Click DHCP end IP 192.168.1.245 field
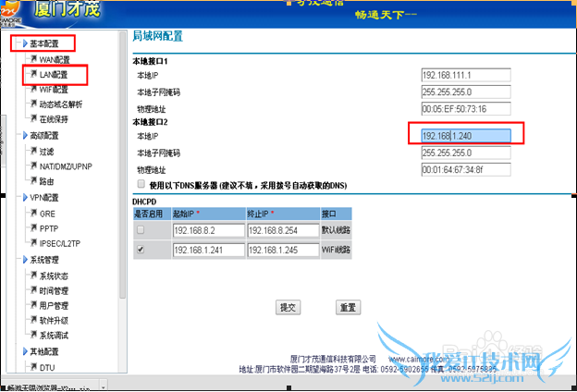577x392 pixels. click(283, 250)
